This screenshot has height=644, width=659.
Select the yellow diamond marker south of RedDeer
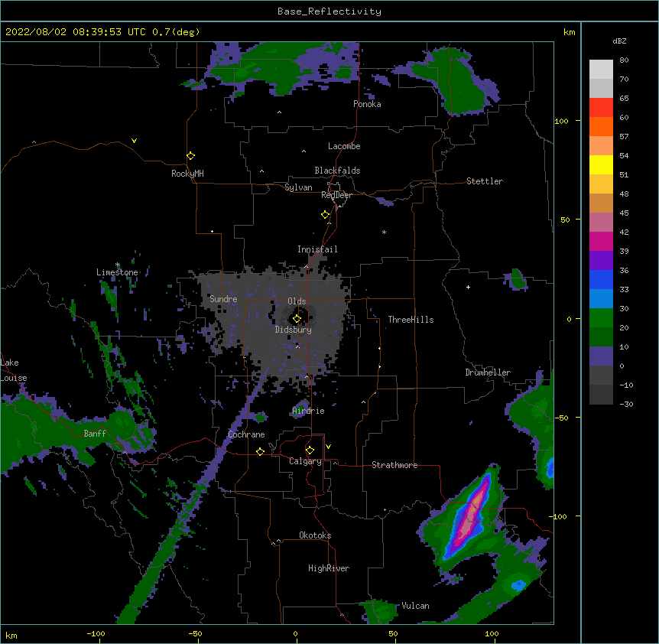[326, 215]
